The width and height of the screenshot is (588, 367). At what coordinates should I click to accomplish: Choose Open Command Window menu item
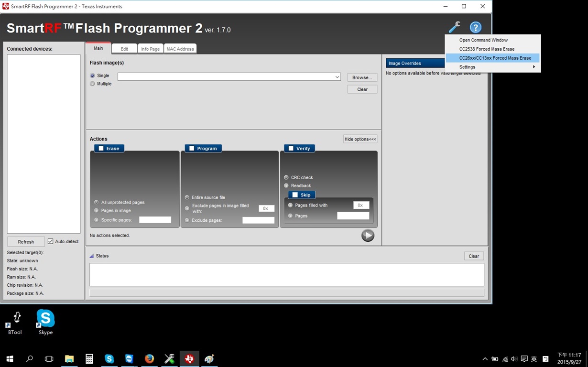click(493, 40)
